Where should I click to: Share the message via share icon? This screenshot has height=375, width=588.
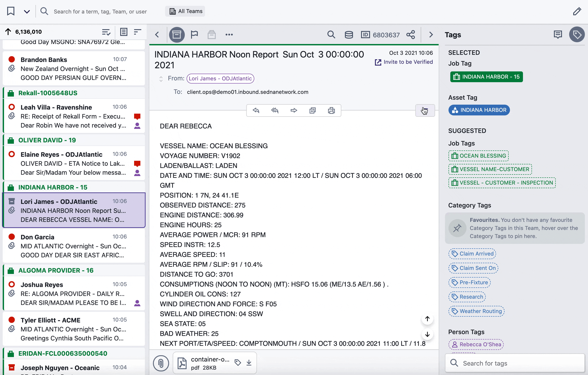[x=411, y=35]
